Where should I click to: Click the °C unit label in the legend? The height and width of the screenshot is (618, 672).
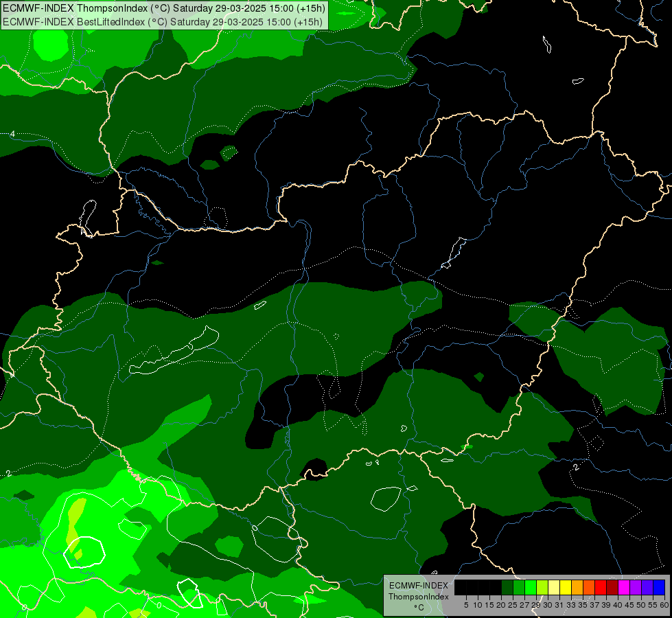click(419, 608)
